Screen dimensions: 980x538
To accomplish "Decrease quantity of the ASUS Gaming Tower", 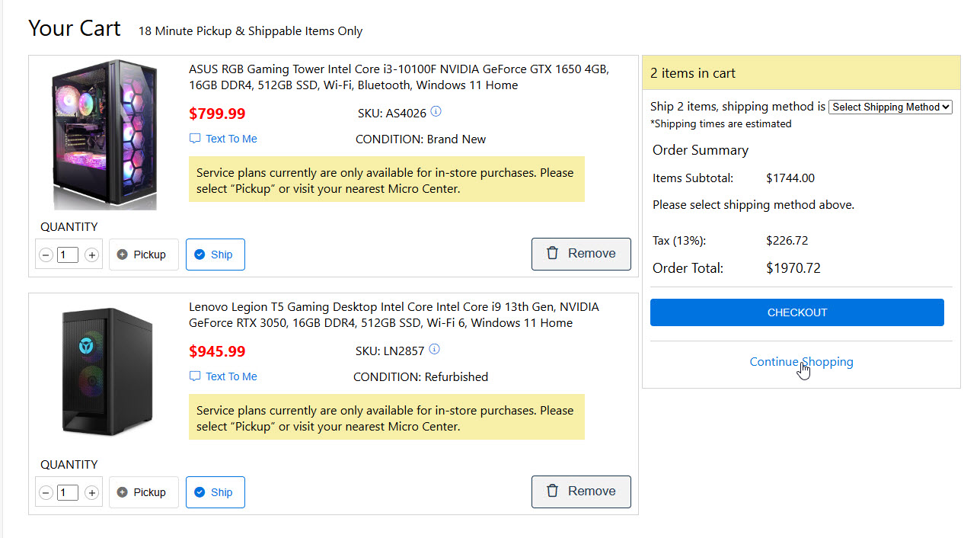I will coord(46,255).
